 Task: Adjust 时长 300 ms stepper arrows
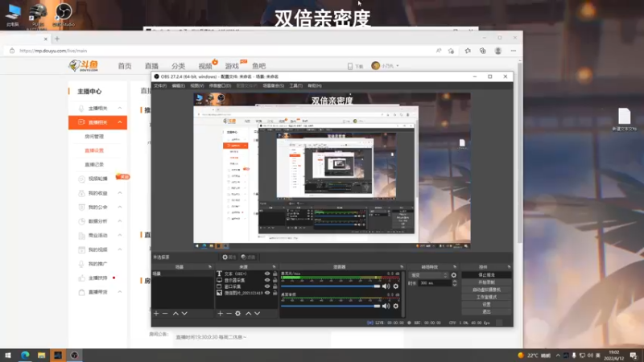click(x=454, y=283)
